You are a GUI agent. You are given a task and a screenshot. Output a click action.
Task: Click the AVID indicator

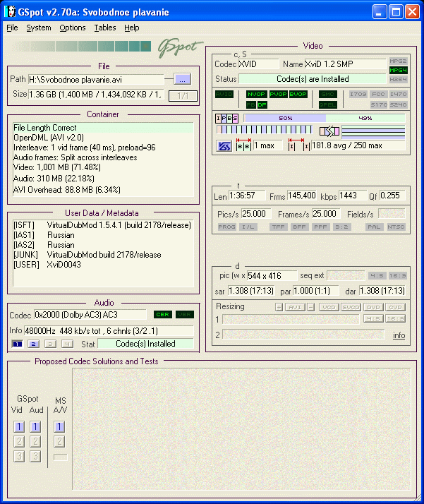click(224, 94)
